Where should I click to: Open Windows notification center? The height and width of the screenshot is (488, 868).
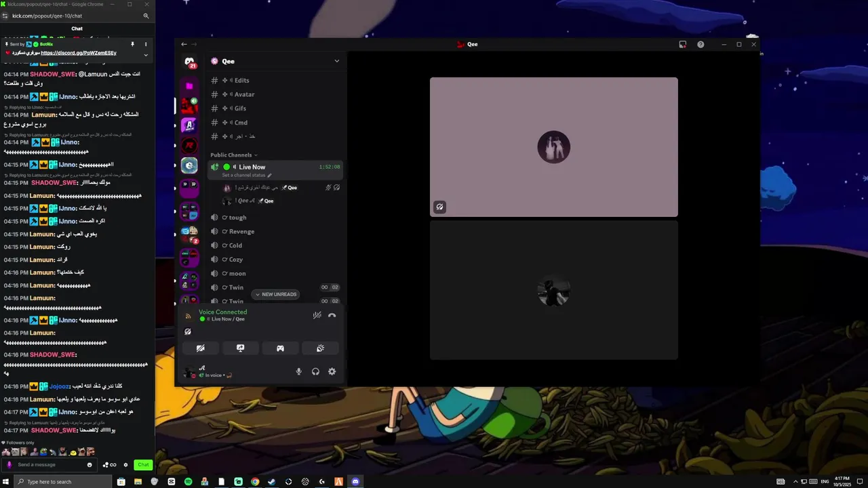pos(860,481)
